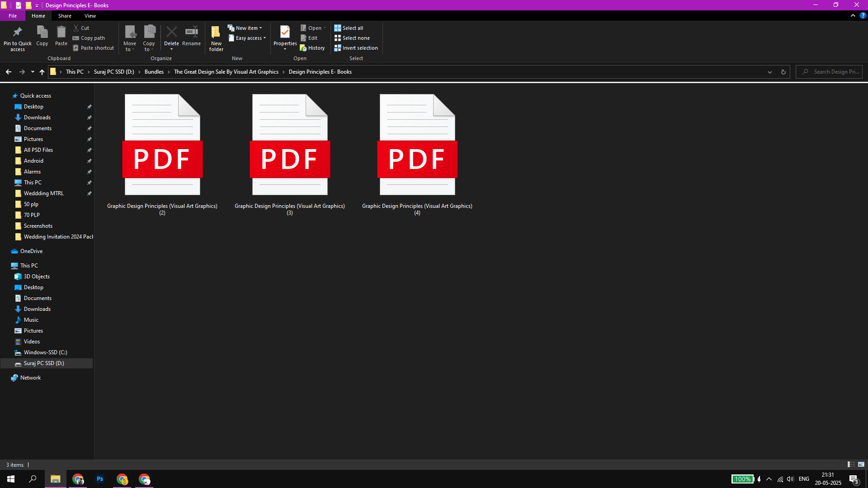Screen dimensions: 868x488
Task: Open Windows Start menu
Action: click(x=11, y=479)
